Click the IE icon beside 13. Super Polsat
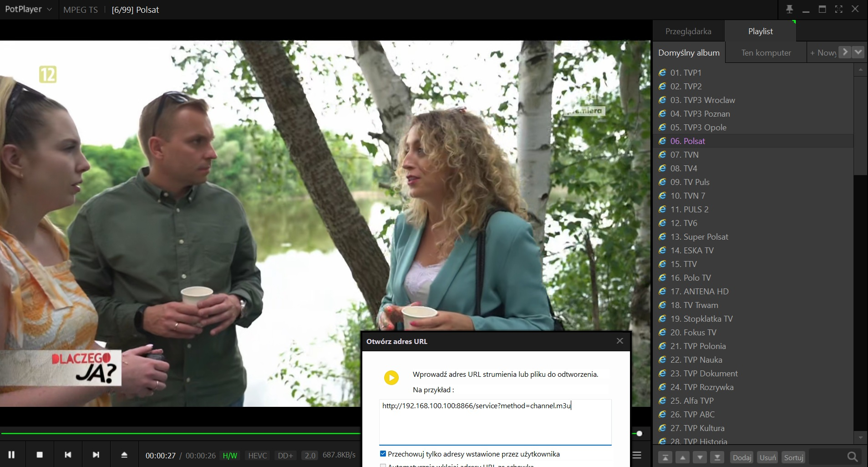The image size is (868, 467). 663,236
